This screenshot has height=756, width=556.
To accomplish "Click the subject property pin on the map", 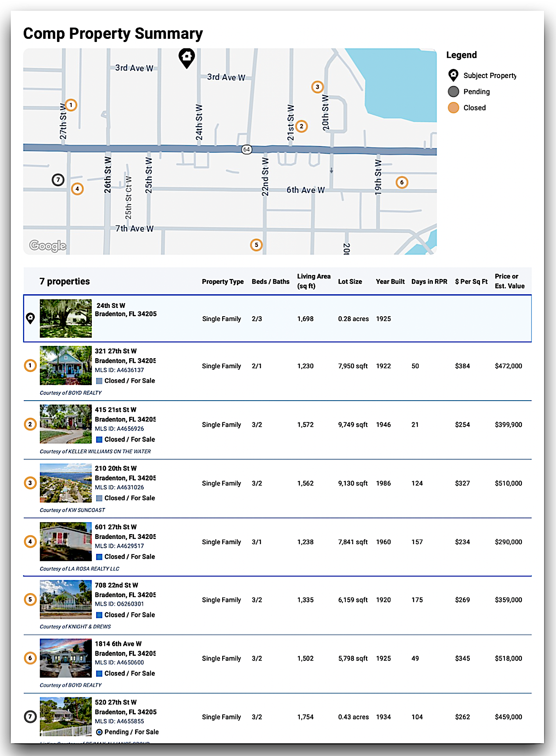I will click(x=187, y=57).
